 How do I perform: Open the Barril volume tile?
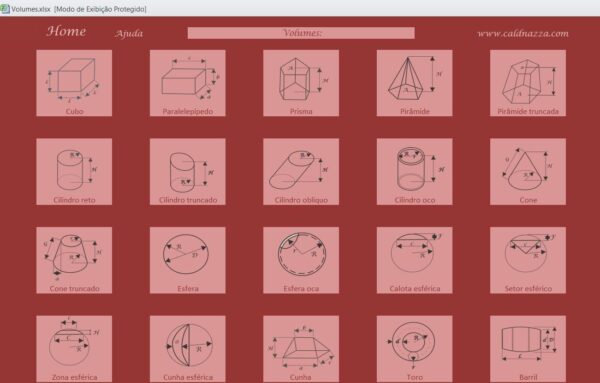coord(528,349)
